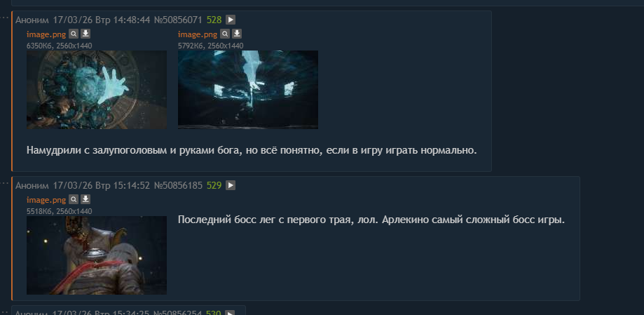Open post number №50856185 link
The width and height of the screenshot is (644, 315).
click(178, 185)
